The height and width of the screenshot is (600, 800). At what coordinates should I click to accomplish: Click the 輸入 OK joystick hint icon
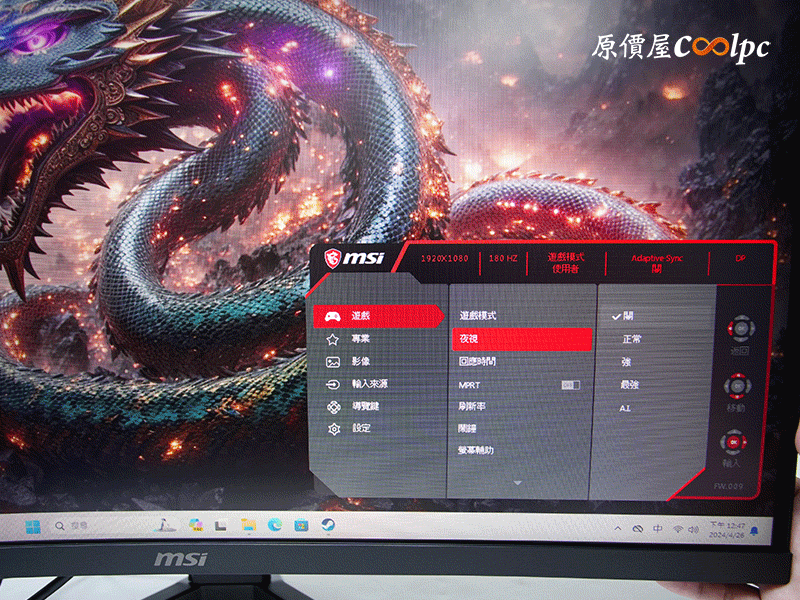(x=733, y=442)
